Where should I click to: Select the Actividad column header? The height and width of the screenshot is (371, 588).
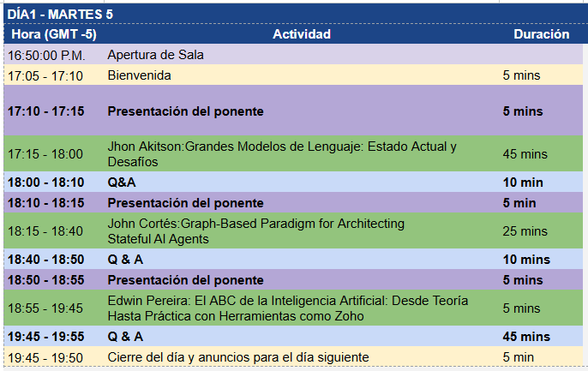point(302,34)
